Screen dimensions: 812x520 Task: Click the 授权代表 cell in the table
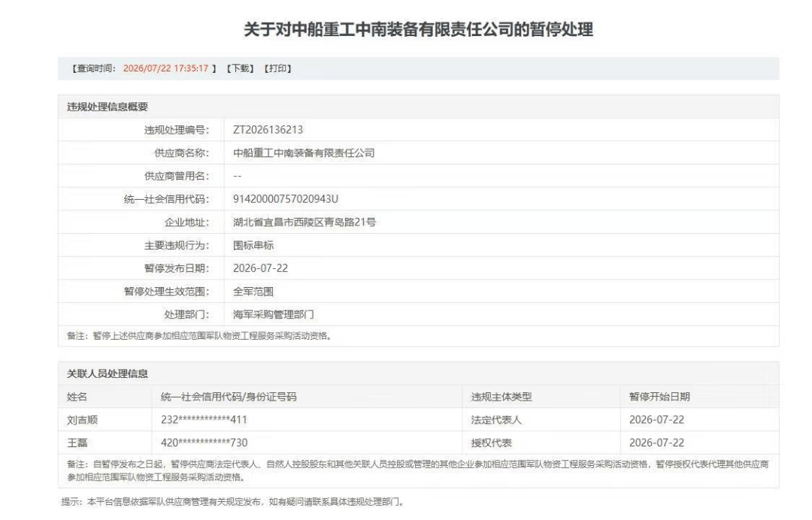point(492,443)
